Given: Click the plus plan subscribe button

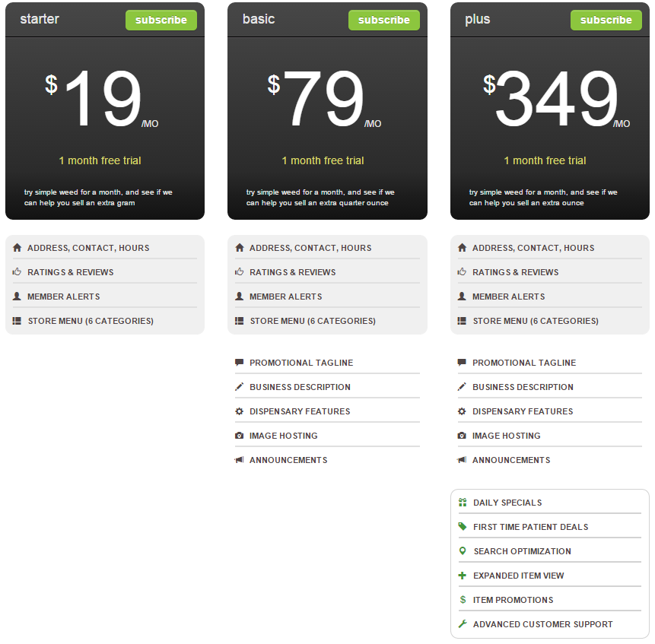Looking at the screenshot, I should (x=606, y=21).
